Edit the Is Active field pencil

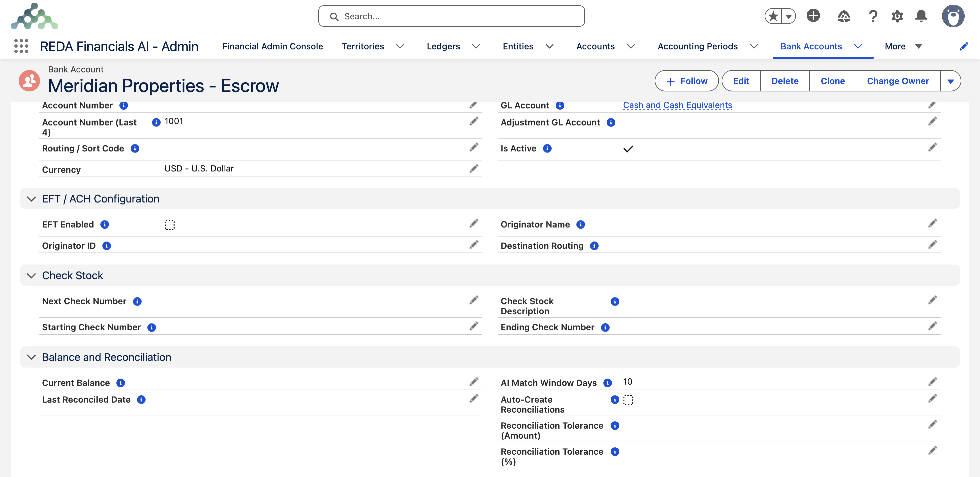(932, 147)
